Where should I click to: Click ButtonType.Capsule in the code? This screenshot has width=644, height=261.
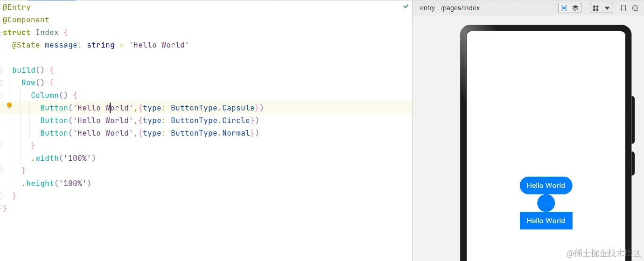point(212,108)
